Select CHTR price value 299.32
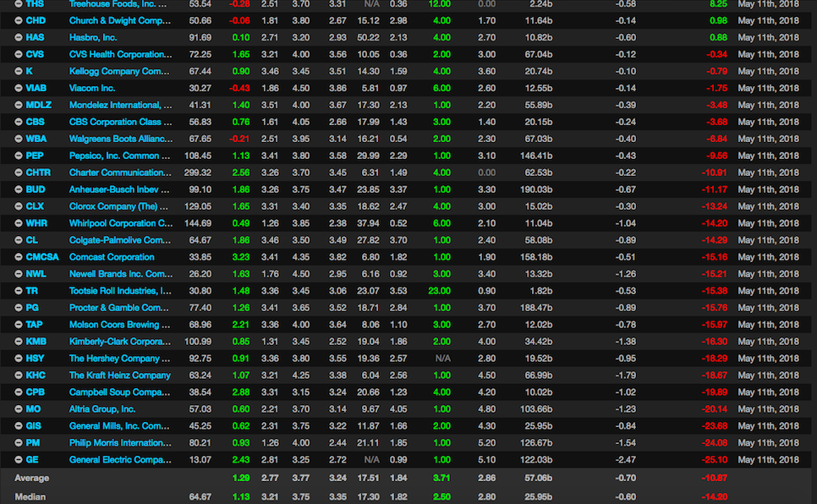The image size is (817, 504). click(197, 173)
